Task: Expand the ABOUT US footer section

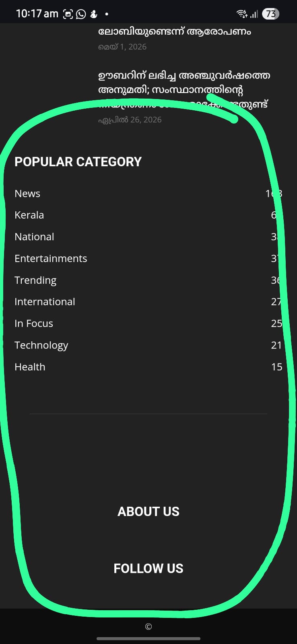Action: coord(148,512)
